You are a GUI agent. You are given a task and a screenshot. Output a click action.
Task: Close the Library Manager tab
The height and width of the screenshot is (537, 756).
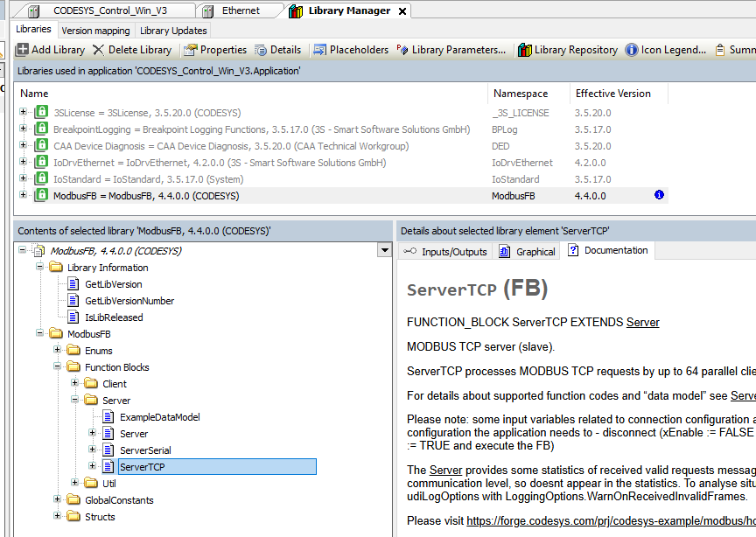402,11
